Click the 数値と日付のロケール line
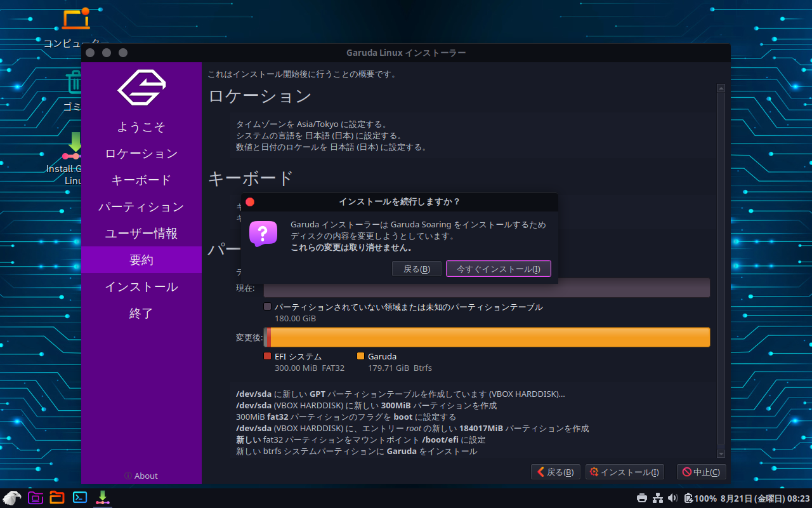812x508 pixels. [x=331, y=147]
